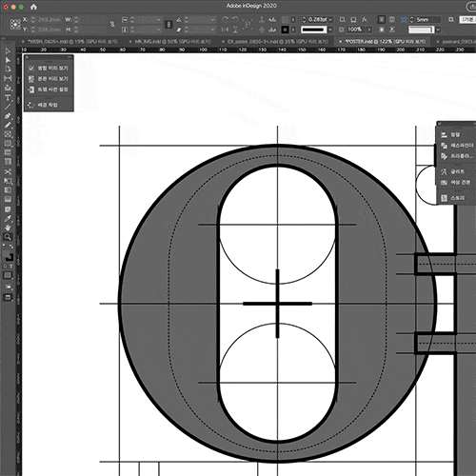Viewport: 476px width, 476px height.
Task: Toggle formatting affects text button
Action: 11,266
